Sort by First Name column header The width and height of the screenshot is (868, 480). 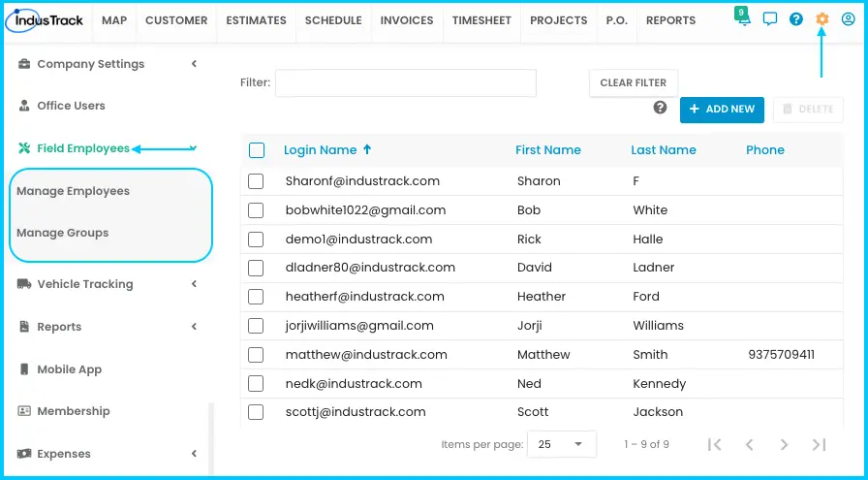pyautogui.click(x=548, y=149)
